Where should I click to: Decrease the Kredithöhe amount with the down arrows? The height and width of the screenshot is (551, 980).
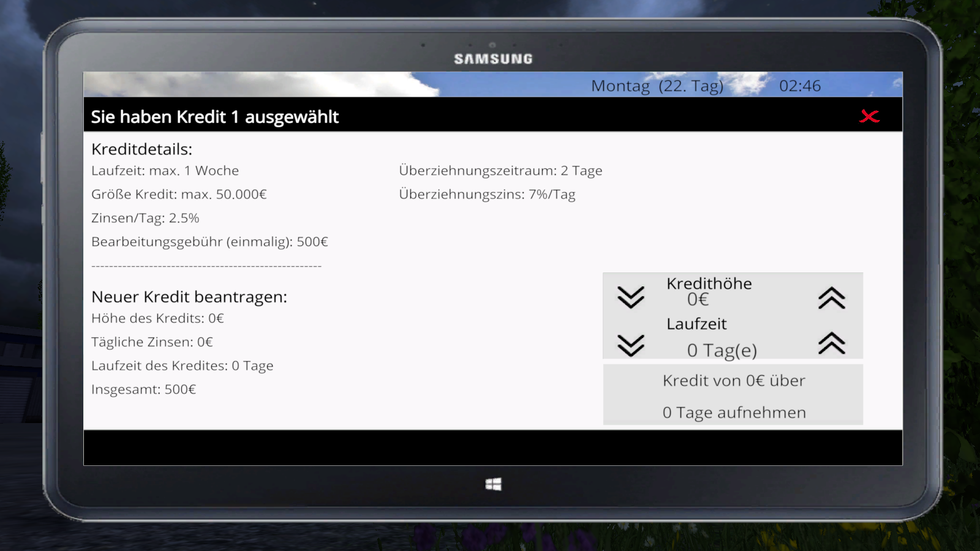631,297
